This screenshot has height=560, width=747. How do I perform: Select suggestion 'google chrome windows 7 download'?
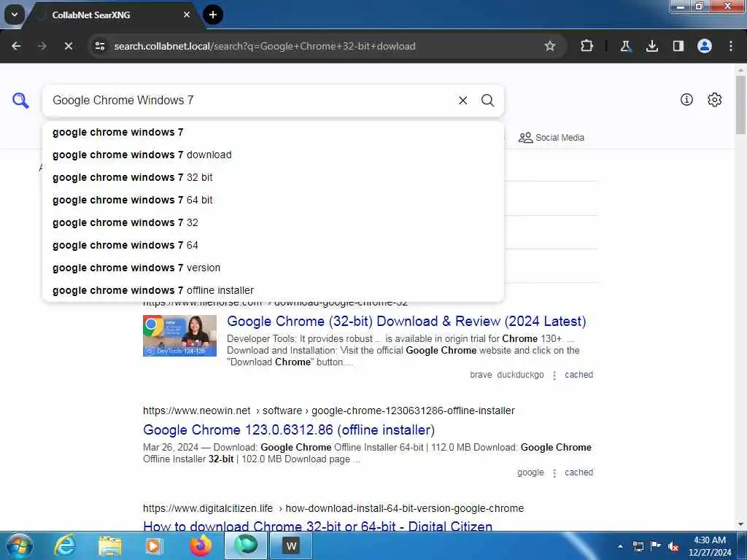click(x=273, y=155)
